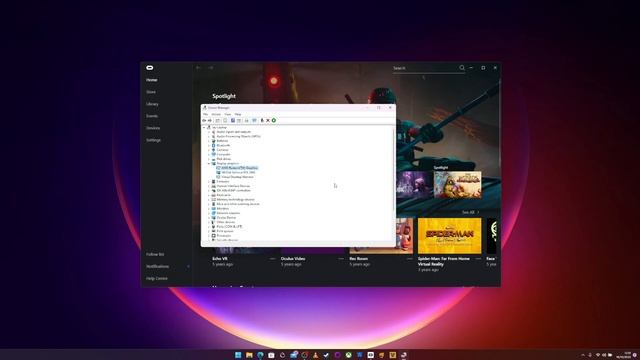Collapse the Display adapters node
The width and height of the screenshot is (640, 360).
point(209,163)
